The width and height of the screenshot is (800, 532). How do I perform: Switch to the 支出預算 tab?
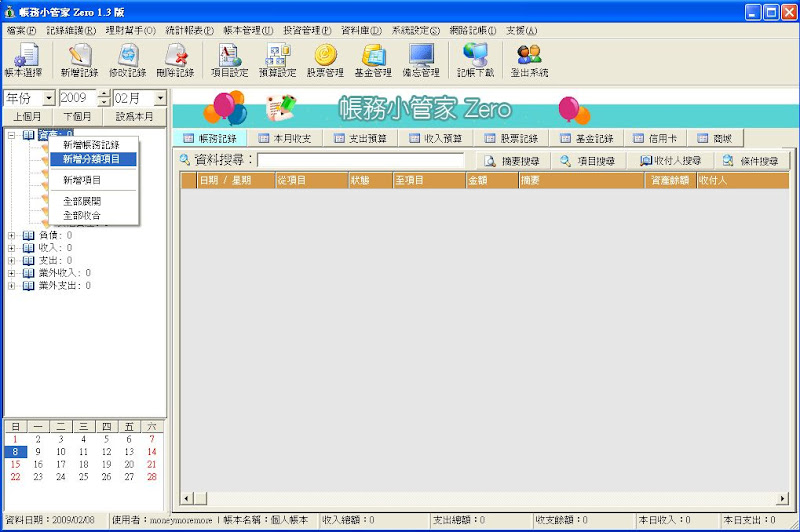tap(360, 138)
